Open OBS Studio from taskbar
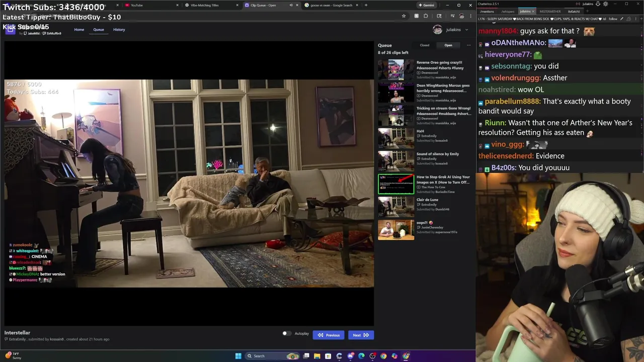 [372, 356]
